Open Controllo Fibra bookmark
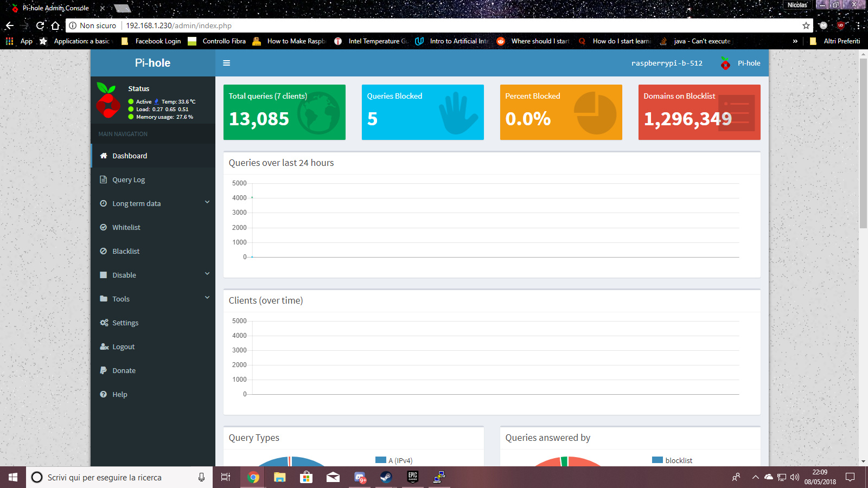 (x=217, y=41)
